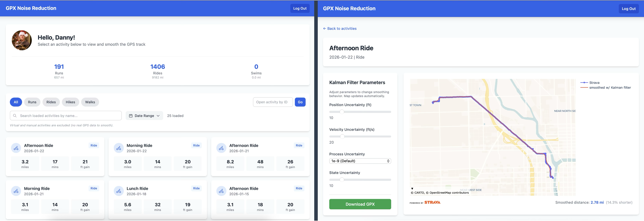Filter the activity list by Runs

[32, 102]
